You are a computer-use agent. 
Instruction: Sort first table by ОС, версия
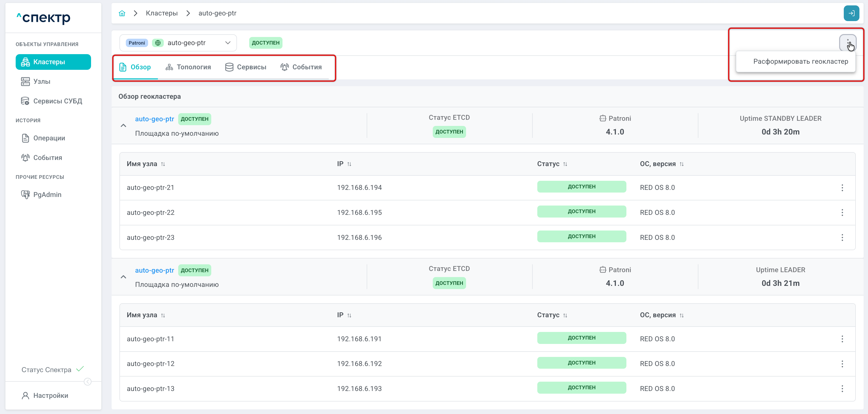pos(681,164)
